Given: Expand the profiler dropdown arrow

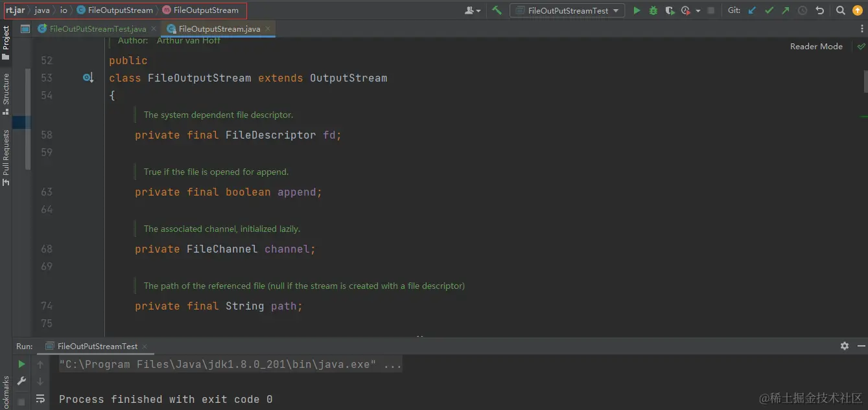Looking at the screenshot, I should [x=698, y=11].
